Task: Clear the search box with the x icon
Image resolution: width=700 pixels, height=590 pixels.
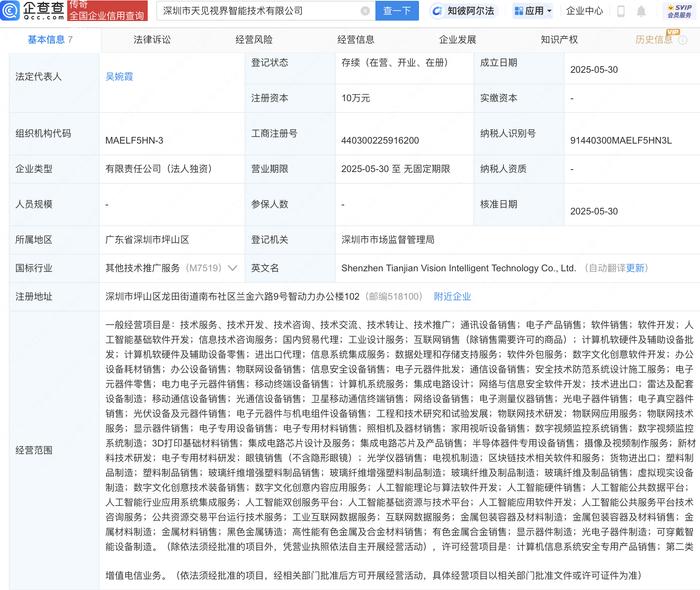Action: pyautogui.click(x=365, y=11)
